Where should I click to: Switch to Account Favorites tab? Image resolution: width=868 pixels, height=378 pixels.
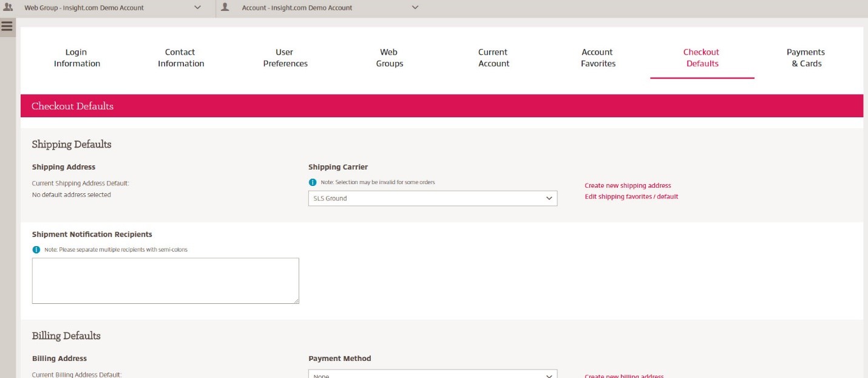[x=598, y=58]
